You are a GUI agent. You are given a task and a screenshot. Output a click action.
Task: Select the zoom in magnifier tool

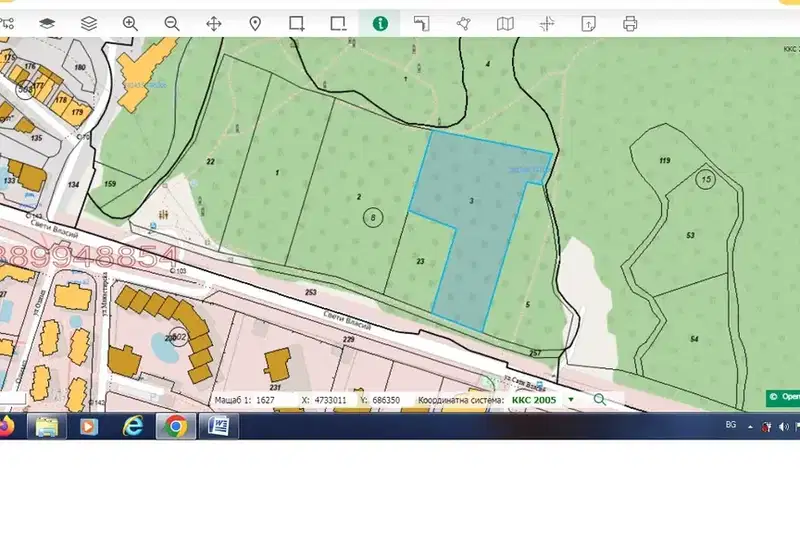pos(130,23)
